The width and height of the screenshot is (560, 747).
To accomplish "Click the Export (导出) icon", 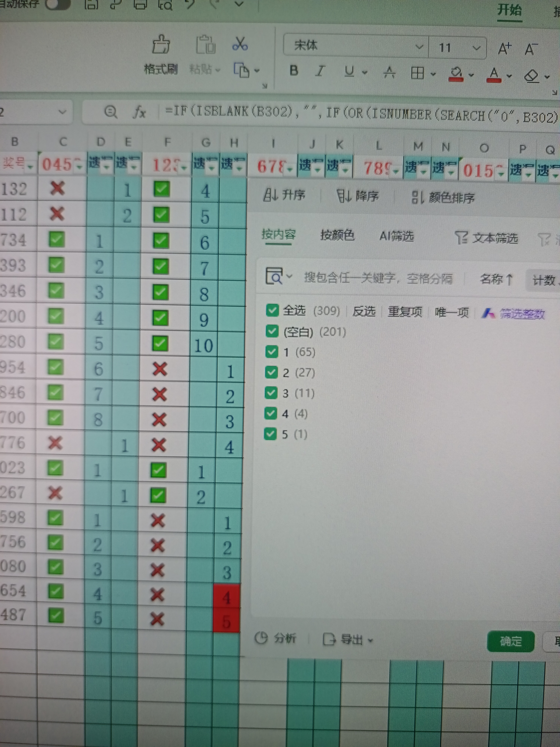I will [x=329, y=639].
